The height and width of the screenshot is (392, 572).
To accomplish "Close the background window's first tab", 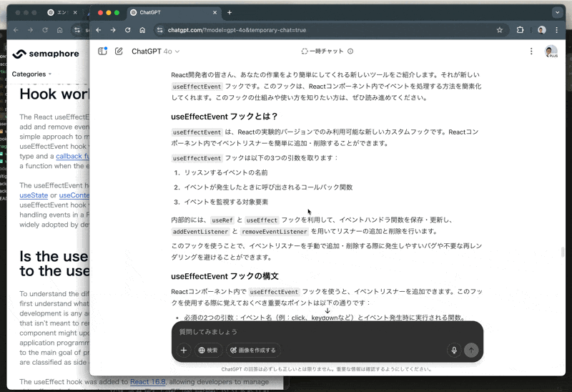I will [75, 12].
